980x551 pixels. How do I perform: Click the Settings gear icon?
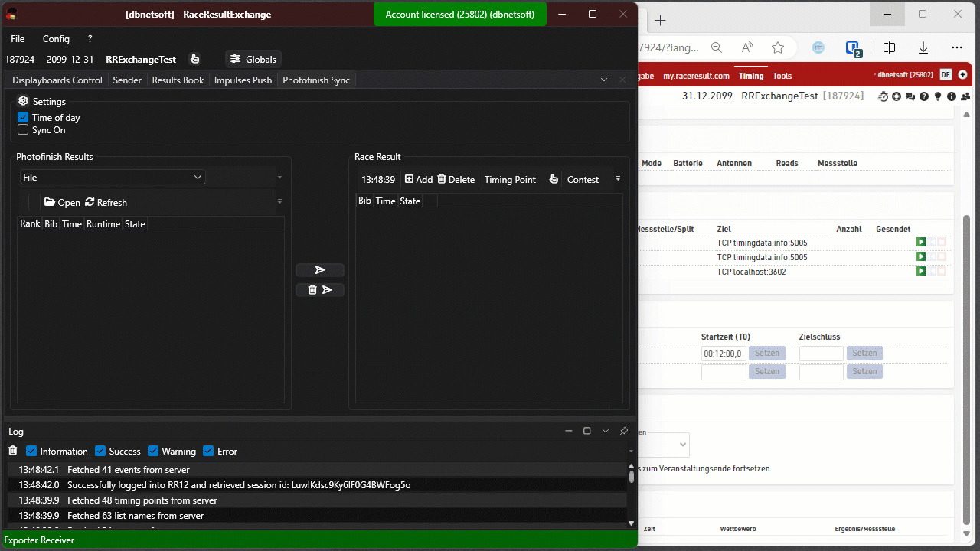[23, 101]
